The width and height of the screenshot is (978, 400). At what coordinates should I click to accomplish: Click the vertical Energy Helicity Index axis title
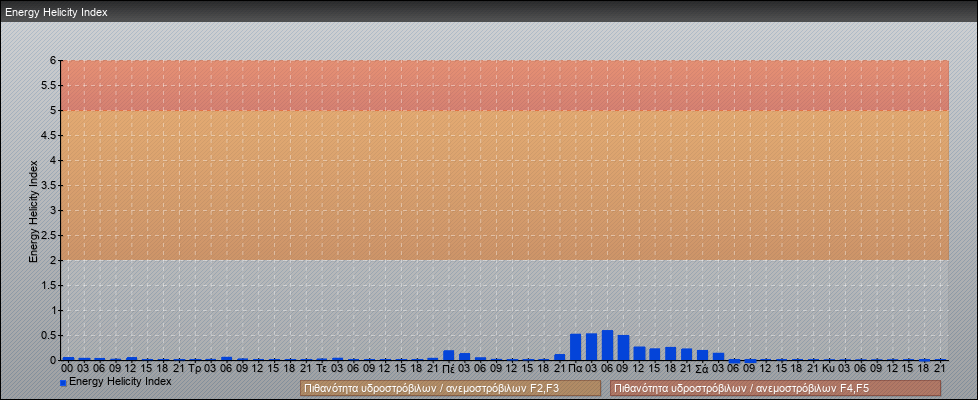pos(33,210)
